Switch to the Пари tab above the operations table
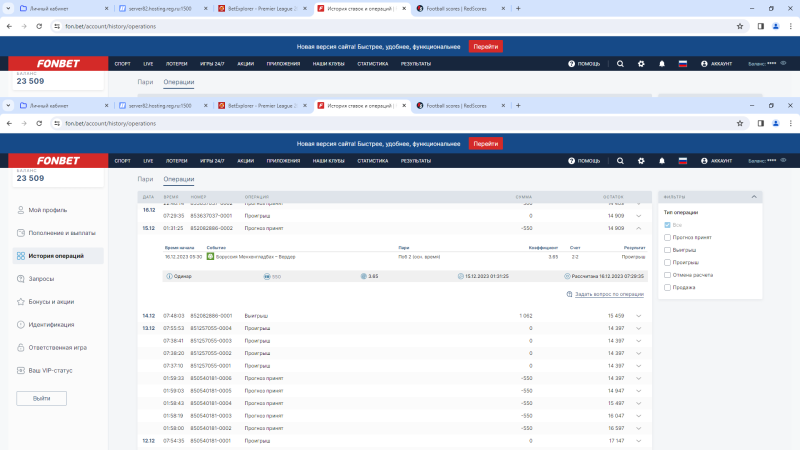 pos(146,179)
